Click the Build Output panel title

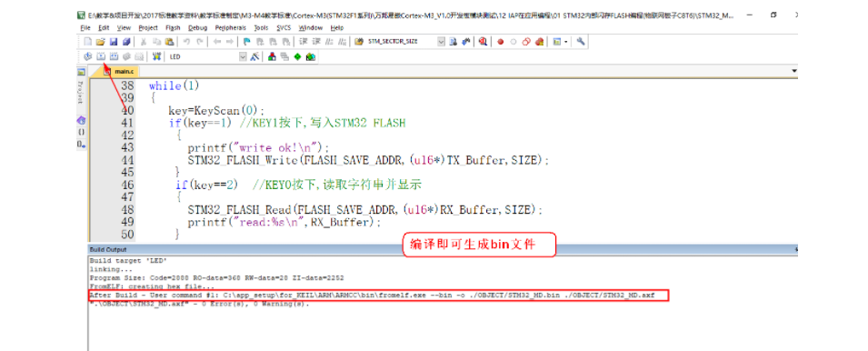(108, 250)
